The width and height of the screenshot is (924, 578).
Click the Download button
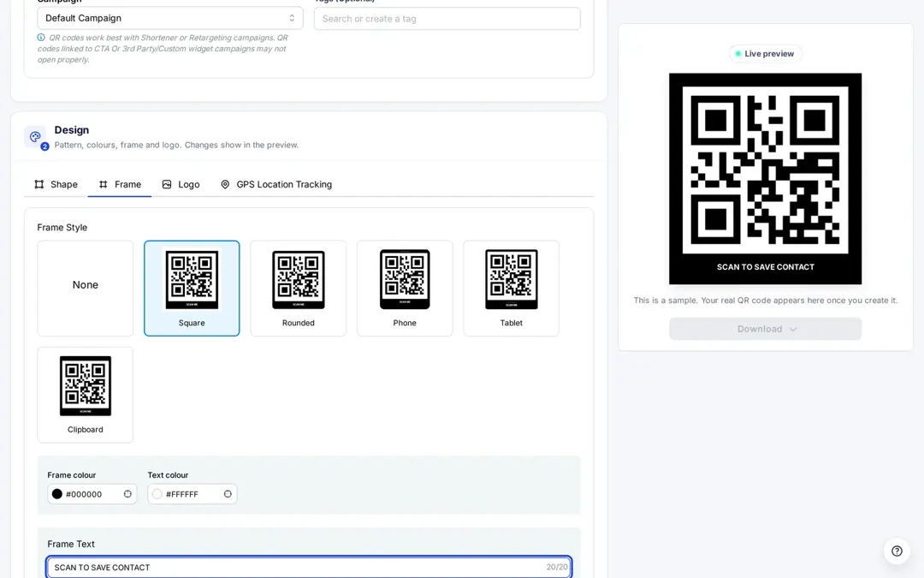pos(765,329)
